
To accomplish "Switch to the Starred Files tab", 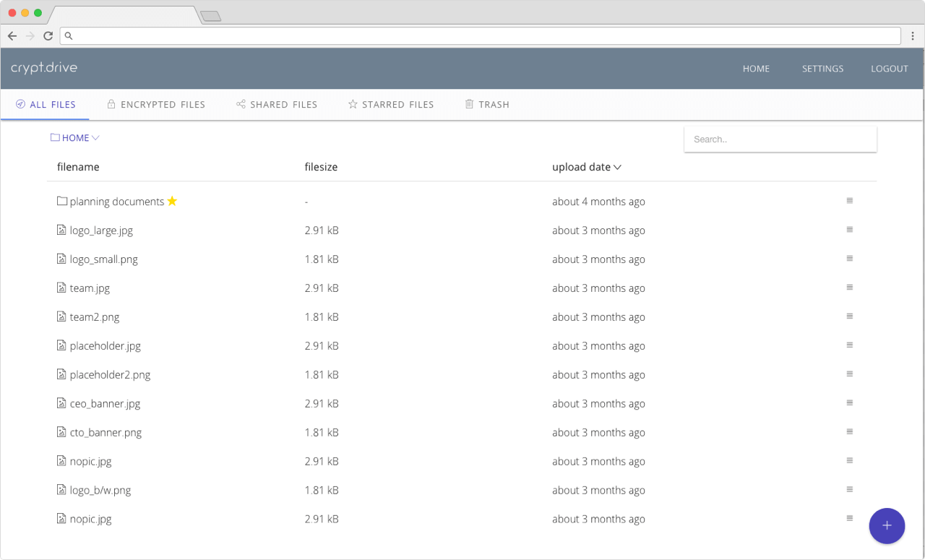I will pos(391,105).
